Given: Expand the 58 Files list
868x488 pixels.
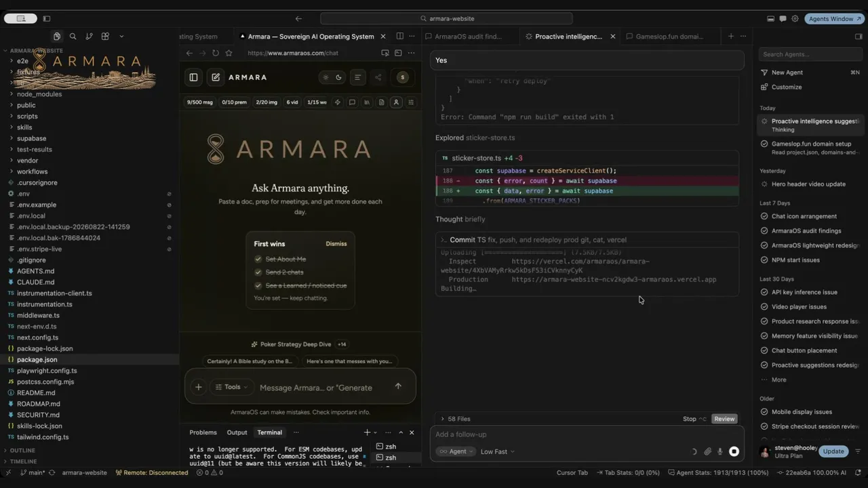Looking at the screenshot, I should pos(455,419).
